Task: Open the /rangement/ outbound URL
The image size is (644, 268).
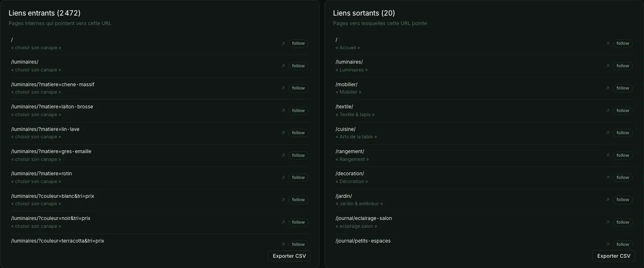Action: (x=350, y=151)
